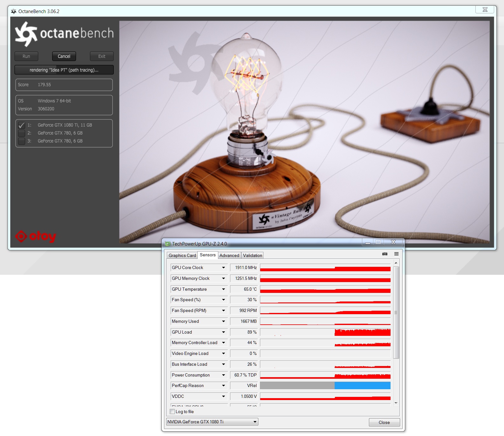Click the scrollbar up arrow in GPU-Z

[x=396, y=263]
